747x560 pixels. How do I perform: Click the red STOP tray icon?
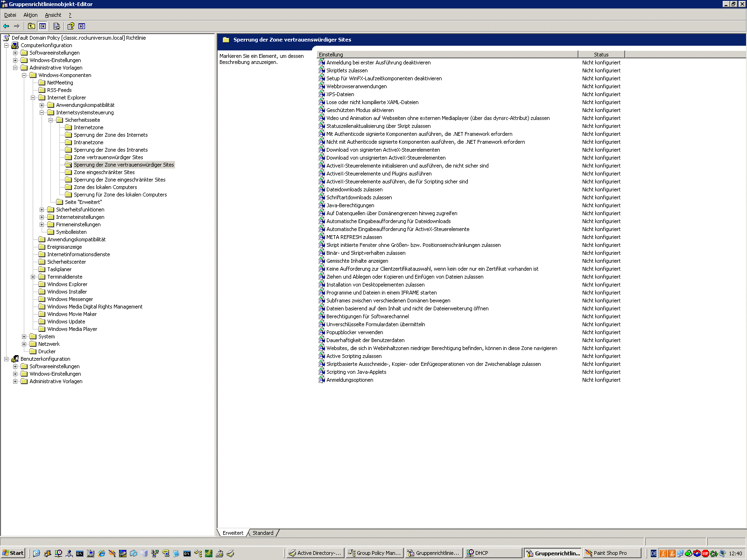click(x=705, y=553)
